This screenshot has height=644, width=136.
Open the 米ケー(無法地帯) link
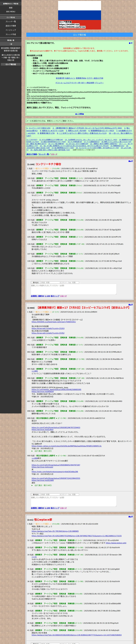88,83
